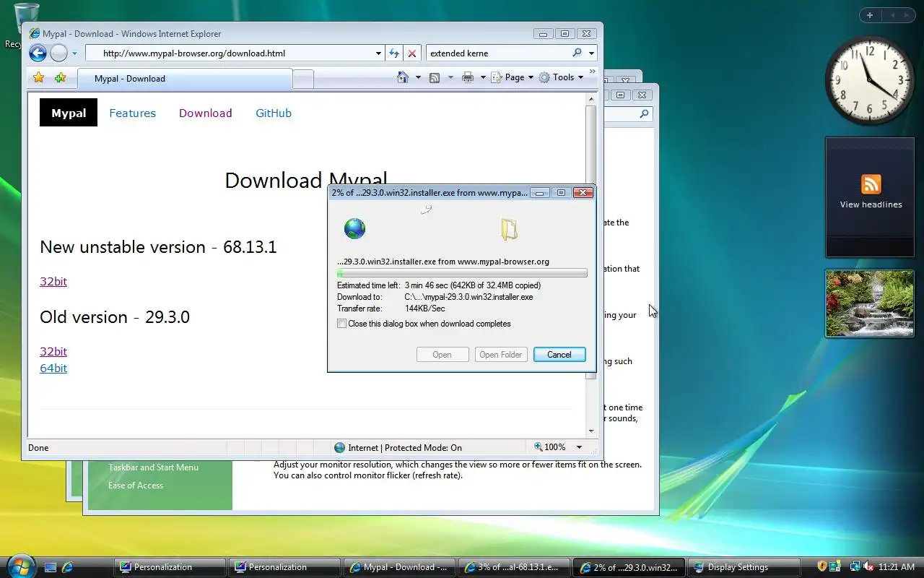This screenshot has width=924, height=578.
Task: Click the IE Forward arrow button
Action: 59,53
